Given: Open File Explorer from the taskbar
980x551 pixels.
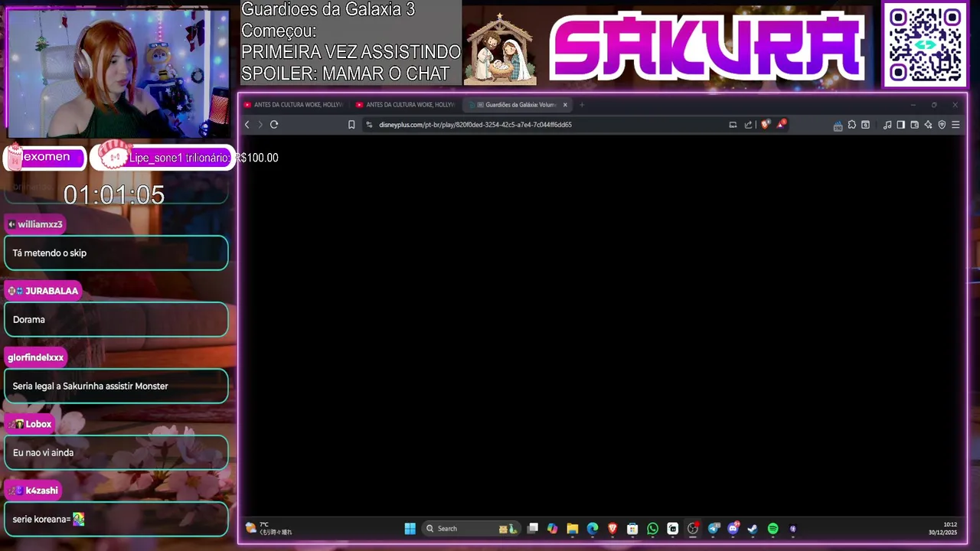Looking at the screenshot, I should click(x=573, y=529).
